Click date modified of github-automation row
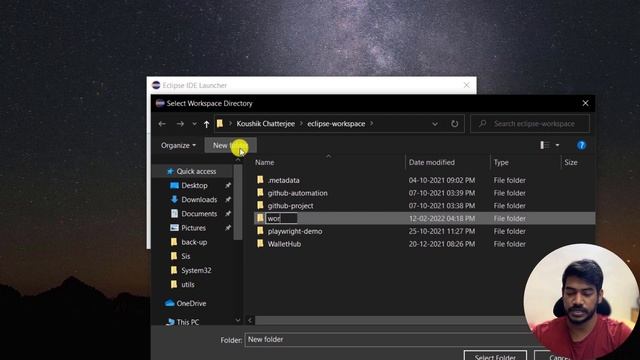The height and width of the screenshot is (360, 640). pyautogui.click(x=442, y=193)
